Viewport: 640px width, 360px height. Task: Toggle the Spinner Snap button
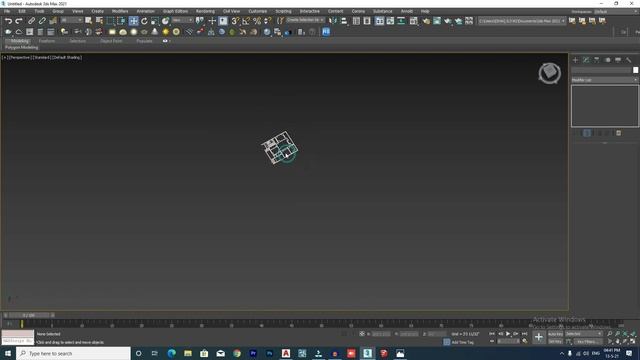(267, 21)
